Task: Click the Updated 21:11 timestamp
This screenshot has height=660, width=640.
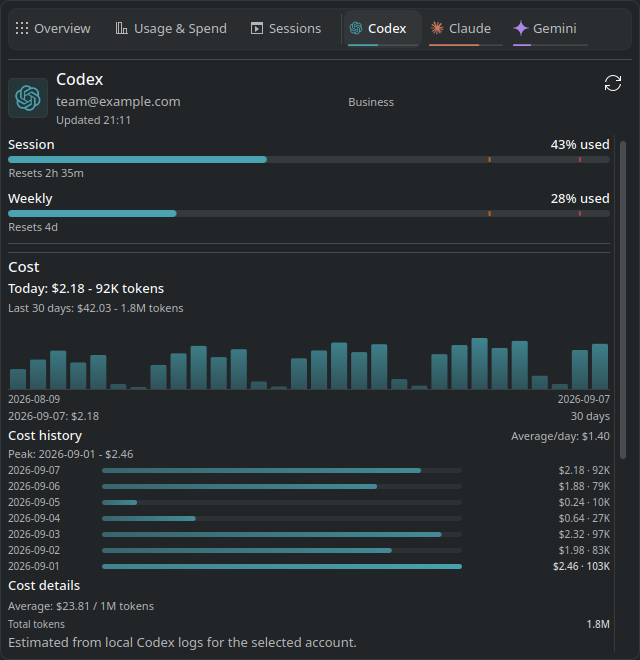Action: 93,120
